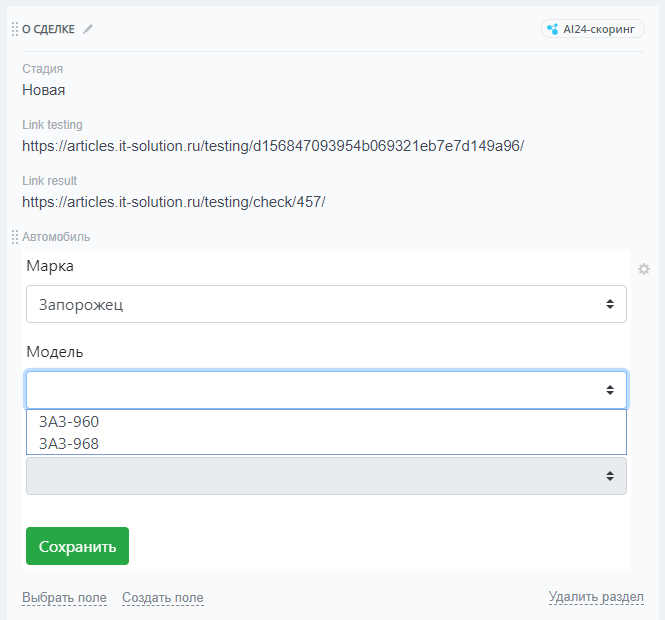Open the Марка dropdown showing Запорожец

click(x=326, y=304)
